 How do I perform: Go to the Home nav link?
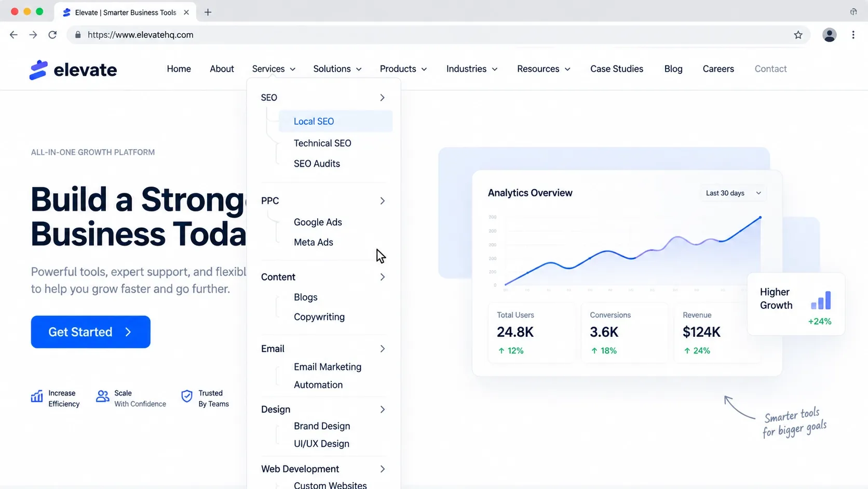pyautogui.click(x=179, y=69)
